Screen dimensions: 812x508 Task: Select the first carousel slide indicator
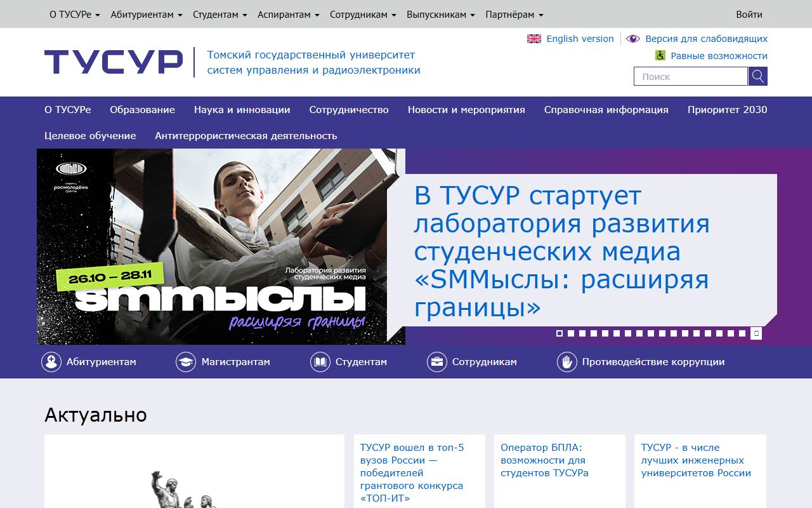560,333
